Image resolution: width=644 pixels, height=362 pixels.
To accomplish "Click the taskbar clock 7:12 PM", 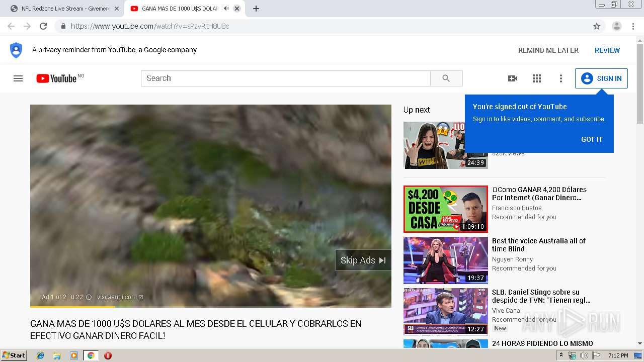I will coord(618,355).
